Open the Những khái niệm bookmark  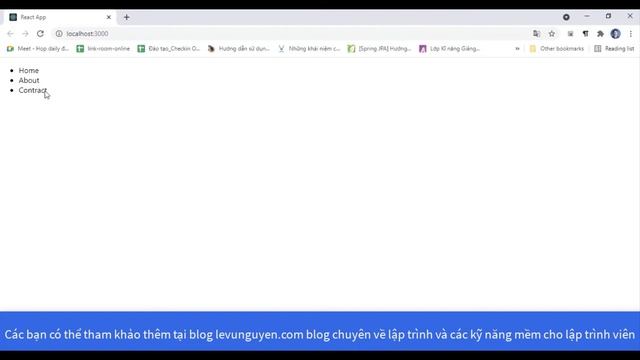coord(309,49)
